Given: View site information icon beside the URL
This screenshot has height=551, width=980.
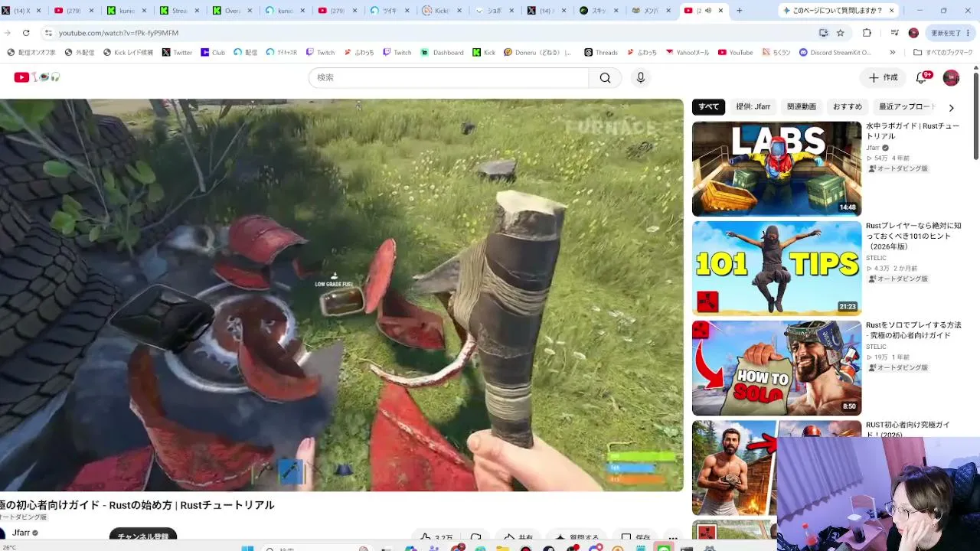Looking at the screenshot, I should 48,33.
